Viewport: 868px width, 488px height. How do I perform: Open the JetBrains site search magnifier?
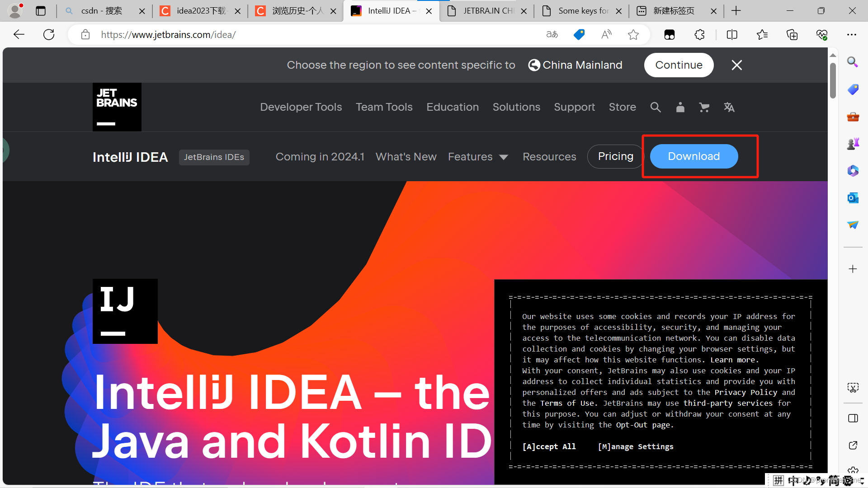656,107
